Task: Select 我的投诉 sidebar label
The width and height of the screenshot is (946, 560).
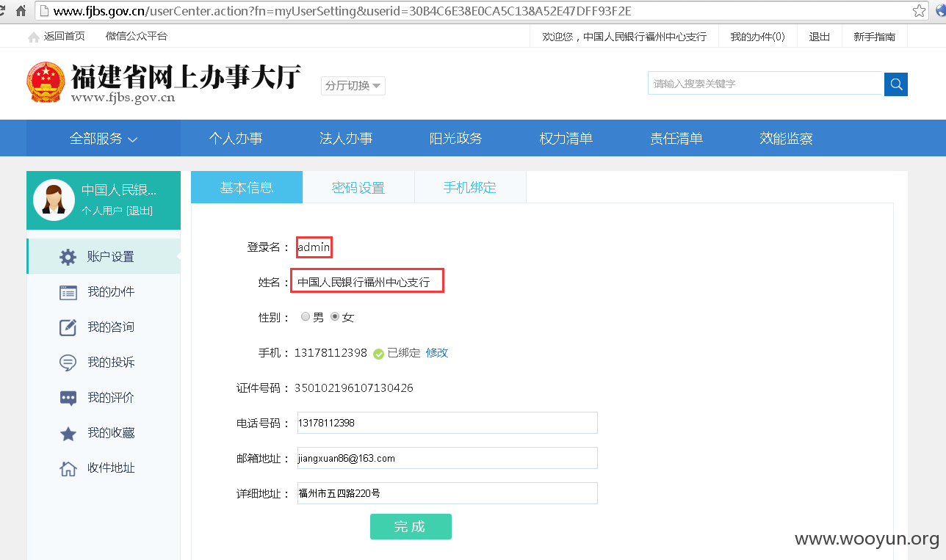Action: tap(111, 363)
